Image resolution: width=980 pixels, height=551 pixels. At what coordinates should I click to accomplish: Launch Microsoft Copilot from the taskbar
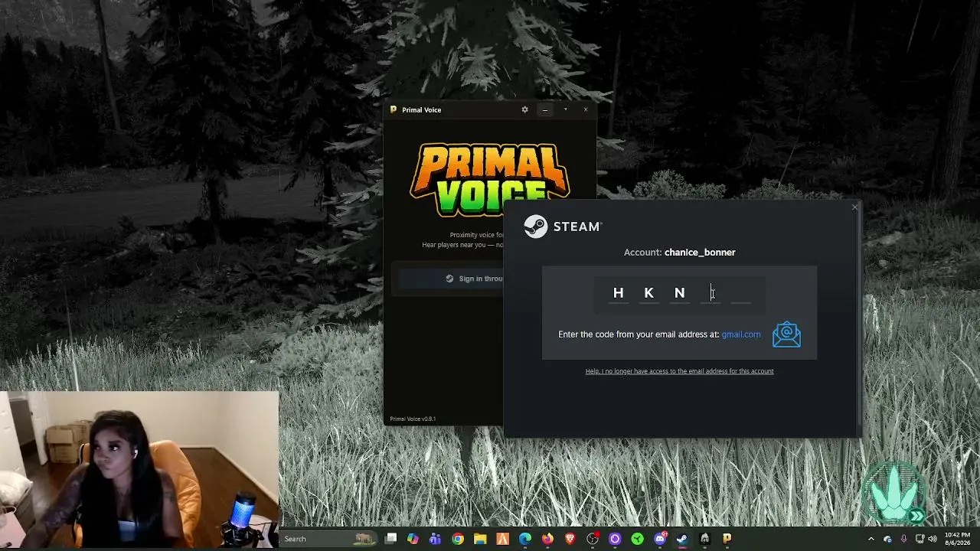(413, 539)
